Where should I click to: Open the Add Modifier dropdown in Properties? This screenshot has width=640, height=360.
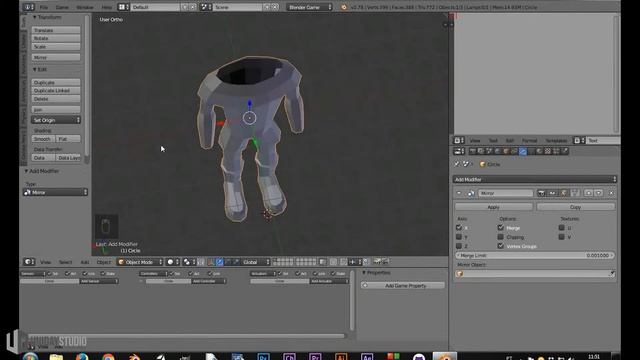click(x=534, y=180)
